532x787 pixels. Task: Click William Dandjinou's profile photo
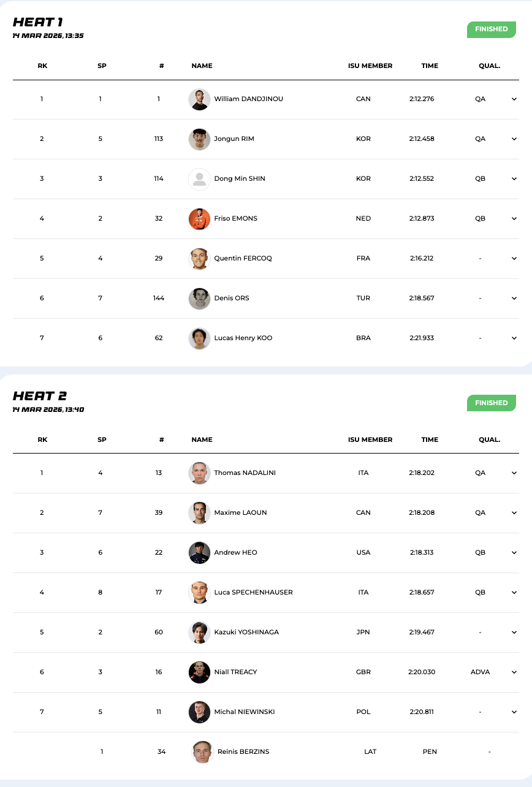click(199, 99)
